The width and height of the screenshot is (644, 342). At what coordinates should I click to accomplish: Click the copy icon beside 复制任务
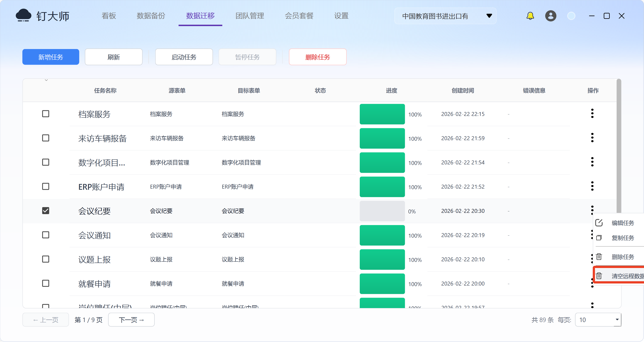click(x=599, y=238)
